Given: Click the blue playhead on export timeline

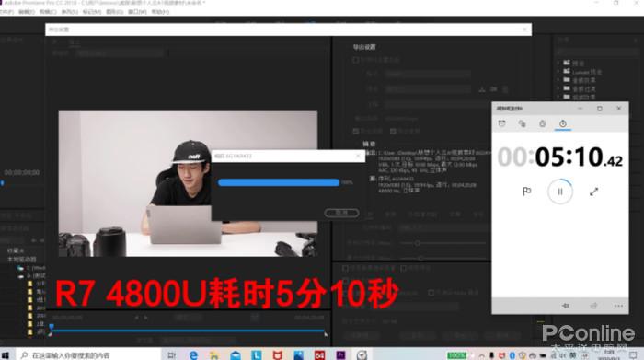Looking at the screenshot, I should [x=52, y=327].
